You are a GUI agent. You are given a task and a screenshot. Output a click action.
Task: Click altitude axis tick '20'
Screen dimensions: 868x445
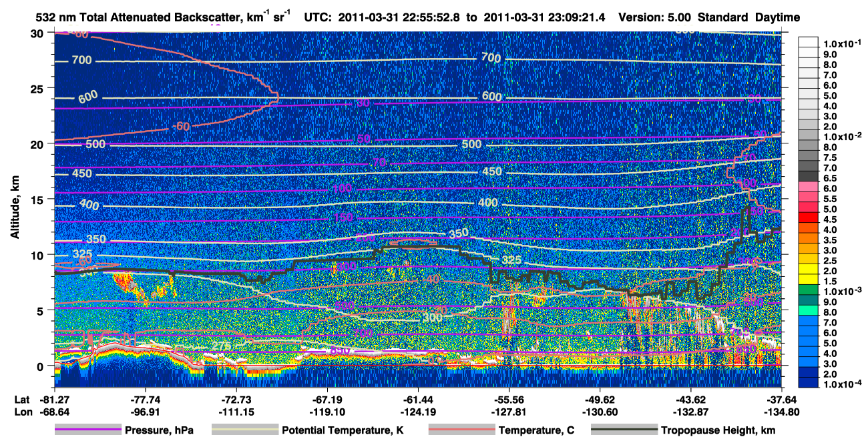pyautogui.click(x=38, y=143)
